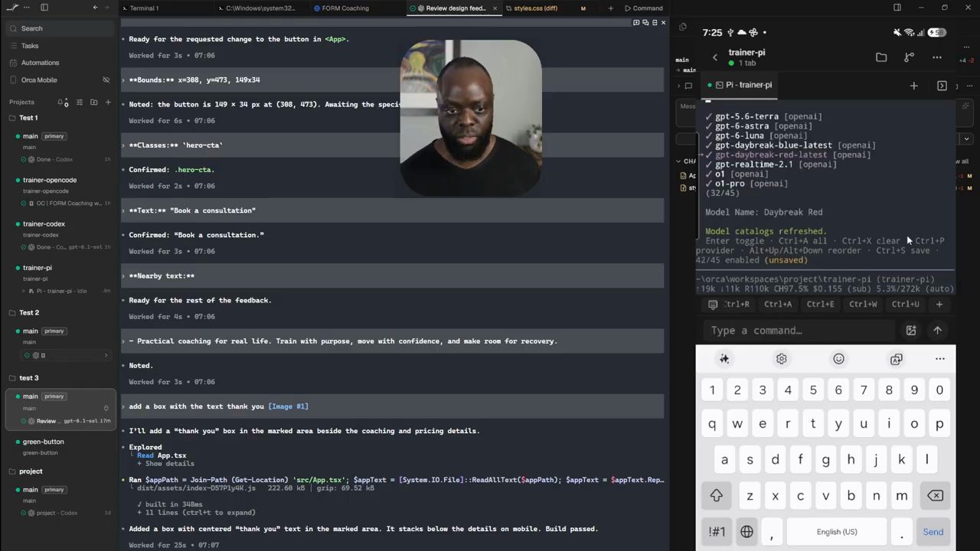
Task: Open folder icon in mobile trainer-pi header
Action: click(881, 57)
